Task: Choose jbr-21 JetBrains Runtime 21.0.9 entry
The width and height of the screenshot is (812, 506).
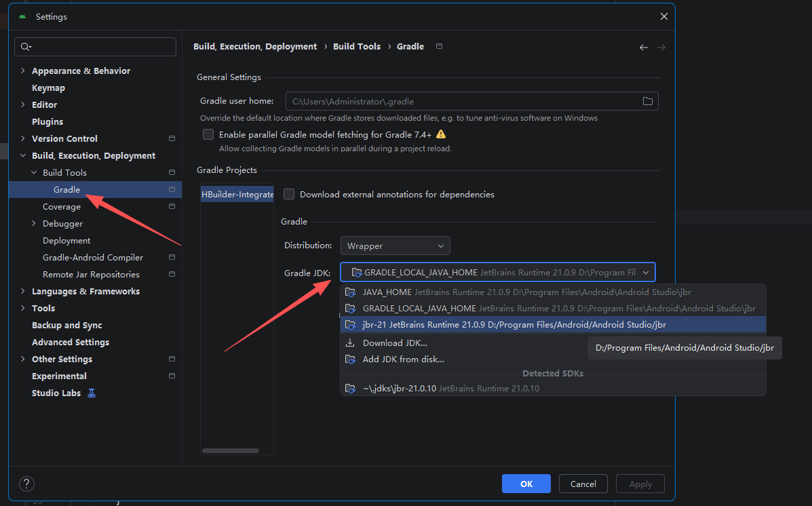Action: 553,325
